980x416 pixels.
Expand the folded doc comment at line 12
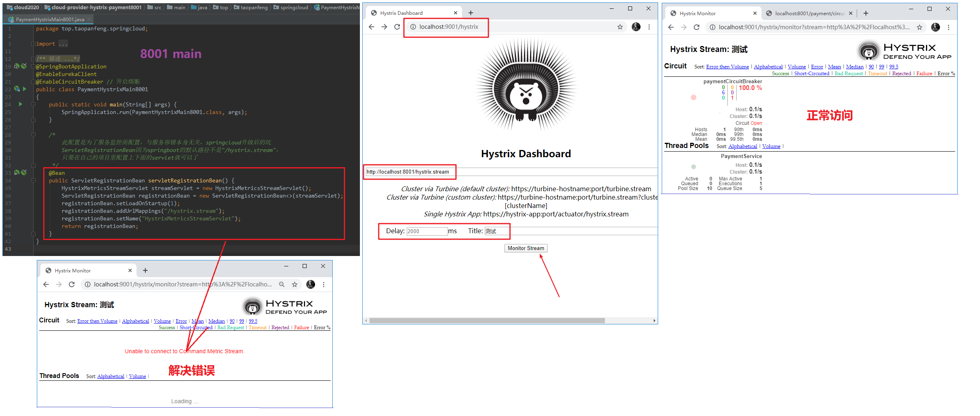34,59
